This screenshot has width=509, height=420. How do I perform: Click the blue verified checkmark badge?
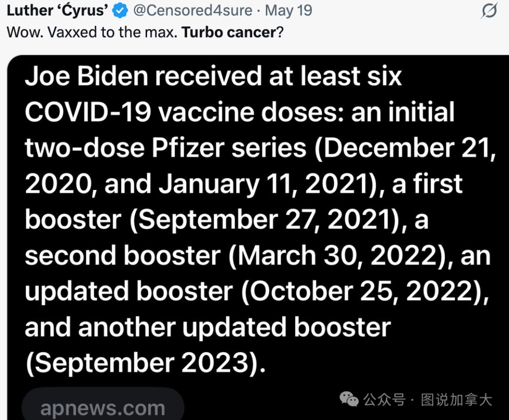[121, 10]
